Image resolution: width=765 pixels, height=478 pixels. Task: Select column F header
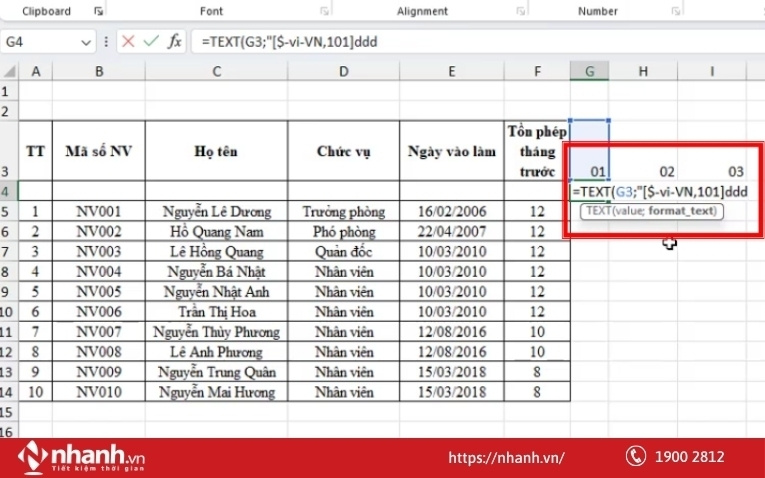tap(537, 72)
